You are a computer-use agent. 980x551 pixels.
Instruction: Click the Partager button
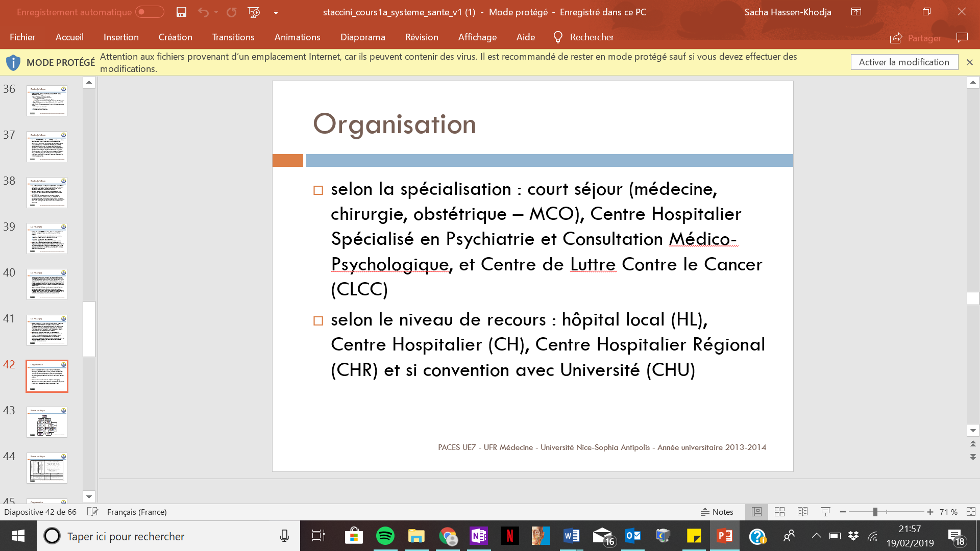(x=916, y=38)
